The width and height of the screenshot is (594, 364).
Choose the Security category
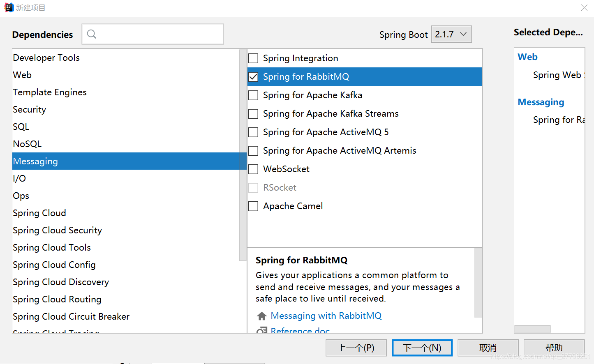click(126, 109)
